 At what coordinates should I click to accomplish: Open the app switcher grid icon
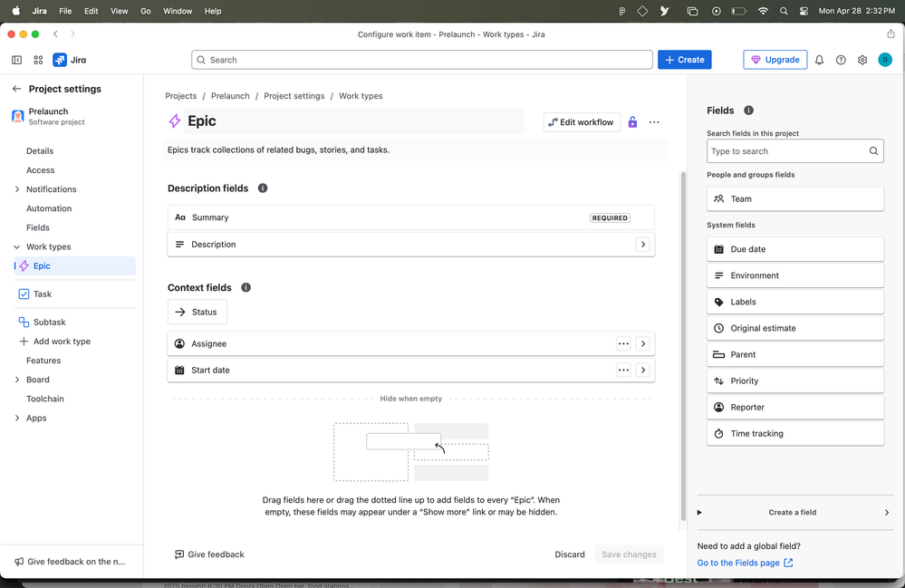coord(38,60)
